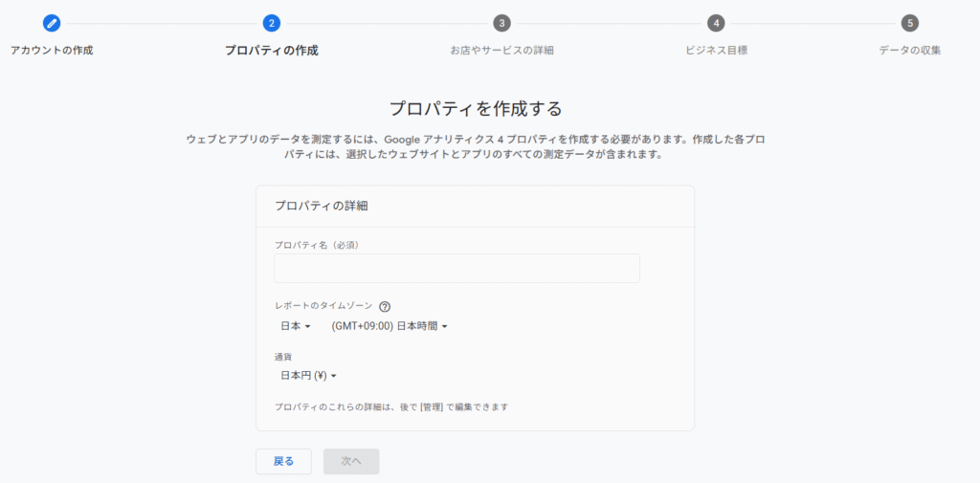This screenshot has height=483, width=980.
Task: Focus the プロパティ名 text input field
Action: [x=457, y=269]
